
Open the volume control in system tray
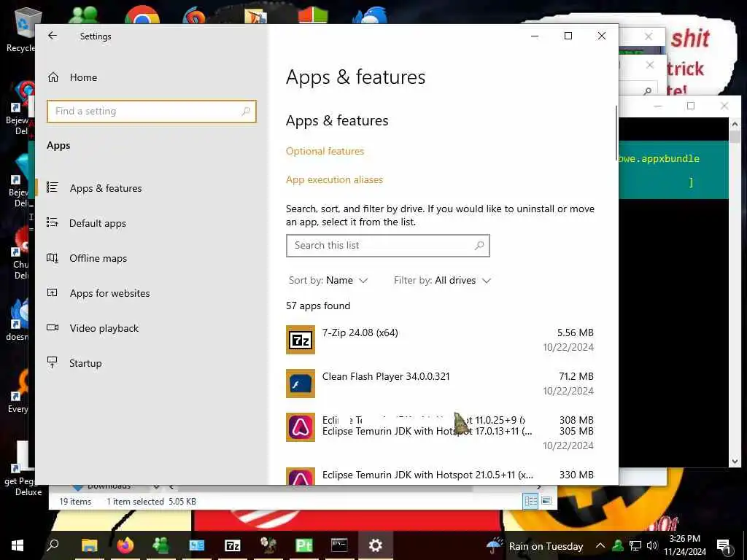tap(651, 545)
